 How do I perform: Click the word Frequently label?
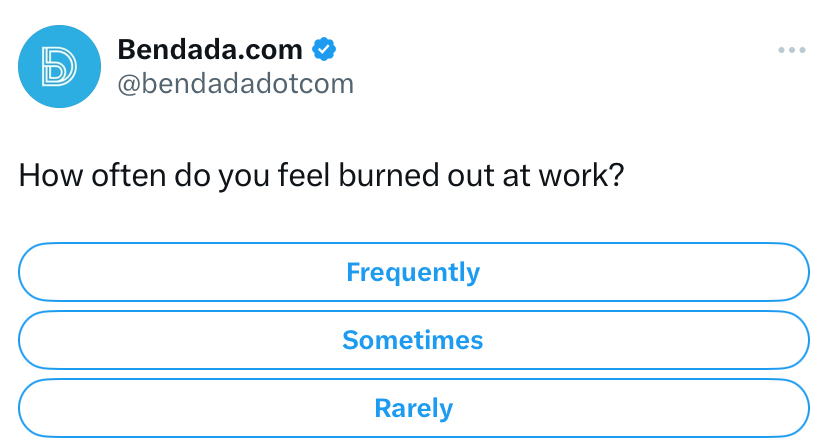click(413, 273)
